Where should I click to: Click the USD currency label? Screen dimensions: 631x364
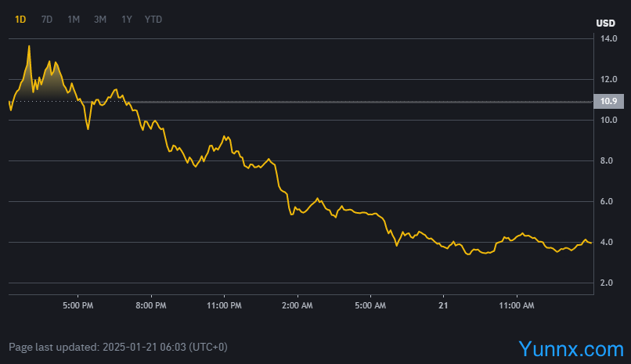606,23
